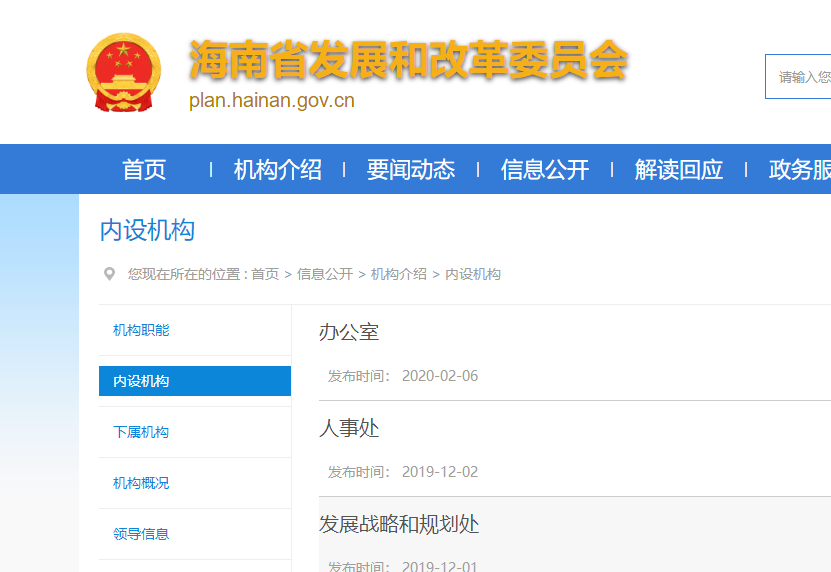This screenshot has height=572, width=831.
Task: Open 政务服务 in the navigation bar
Action: (x=799, y=170)
